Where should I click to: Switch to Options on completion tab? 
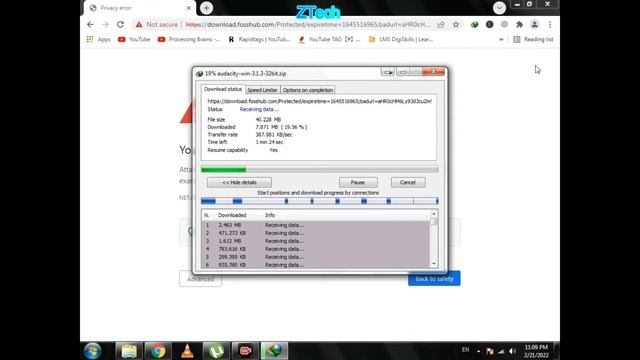tap(308, 90)
